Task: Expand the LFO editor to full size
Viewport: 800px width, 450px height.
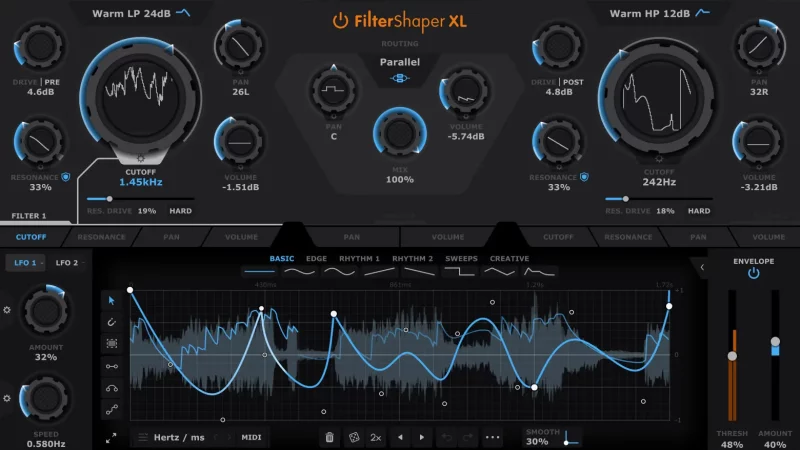Action: (x=111, y=437)
